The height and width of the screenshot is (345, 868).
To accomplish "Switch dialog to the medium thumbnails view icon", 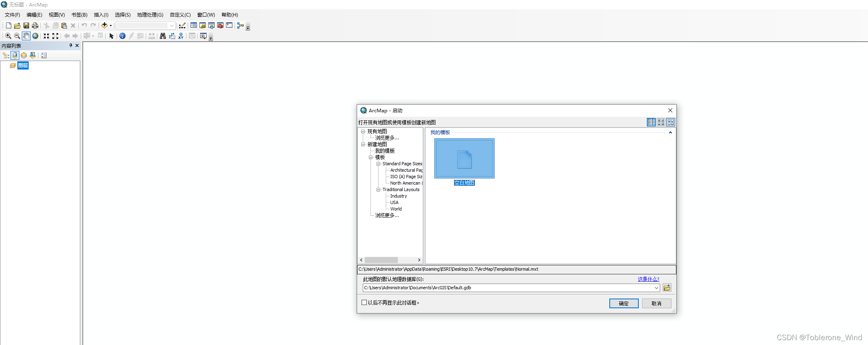I will 661,122.
